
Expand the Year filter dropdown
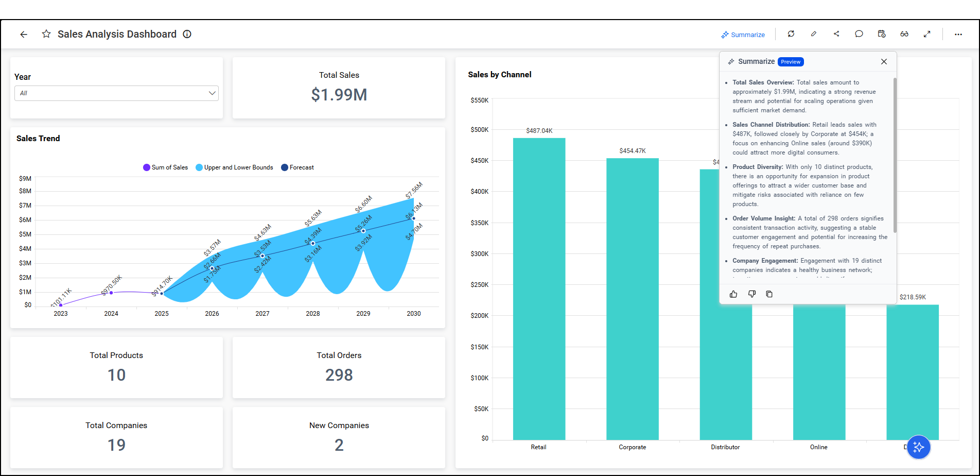(x=117, y=93)
